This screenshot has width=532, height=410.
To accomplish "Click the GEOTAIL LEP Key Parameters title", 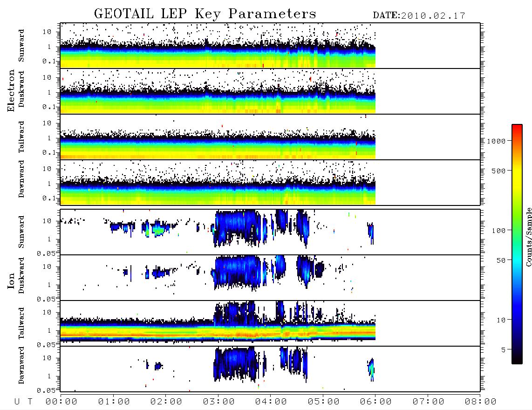I will point(205,14).
